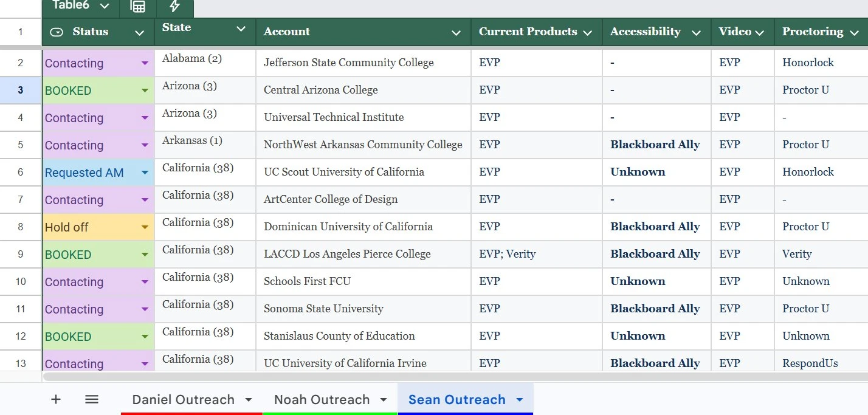
Task: Click the Jefferson State Community College cell
Action: pos(363,63)
